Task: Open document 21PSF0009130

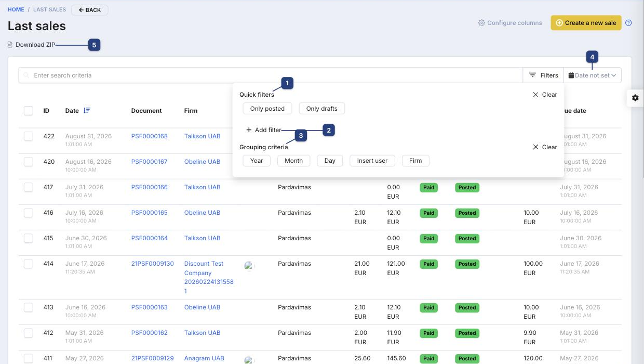Action: click(x=153, y=264)
